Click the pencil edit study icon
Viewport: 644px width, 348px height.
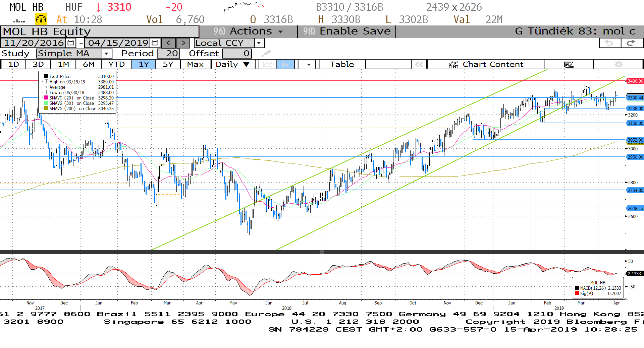point(266,53)
